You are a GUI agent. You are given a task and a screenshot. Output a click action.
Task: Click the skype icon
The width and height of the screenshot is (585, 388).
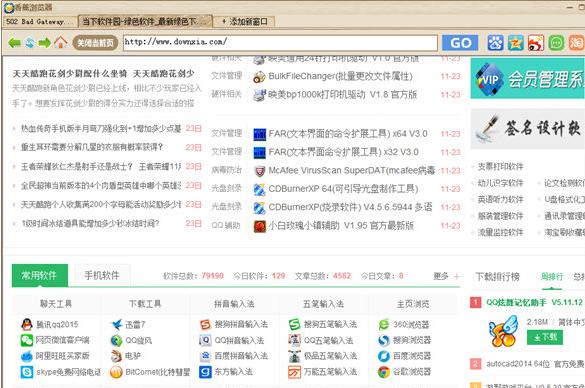(x=26, y=372)
